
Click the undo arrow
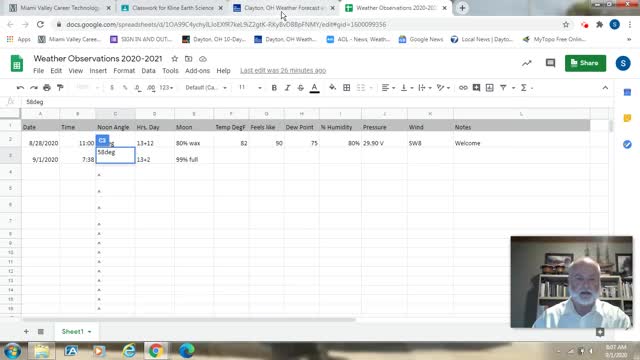(x=20, y=88)
